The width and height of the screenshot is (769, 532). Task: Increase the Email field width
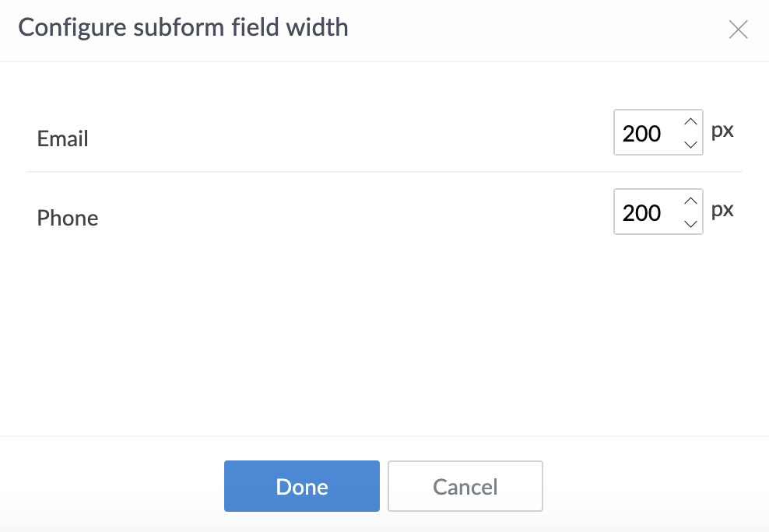[x=690, y=121]
